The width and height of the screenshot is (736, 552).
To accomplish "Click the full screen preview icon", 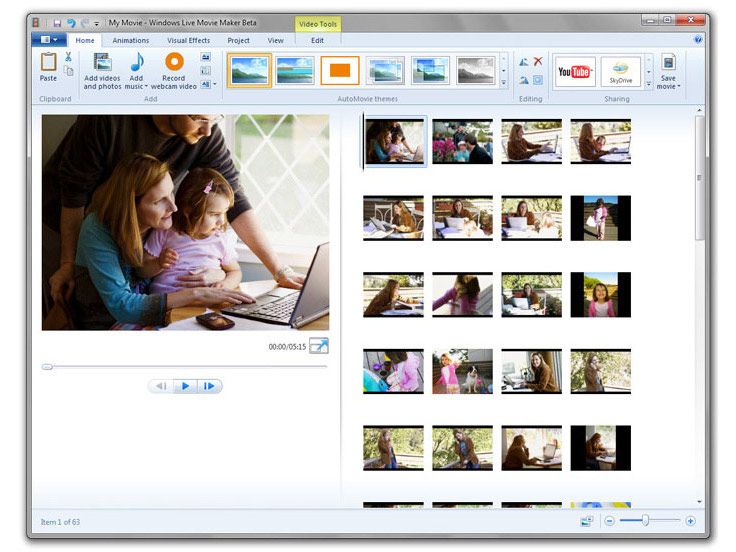I will coord(319,346).
